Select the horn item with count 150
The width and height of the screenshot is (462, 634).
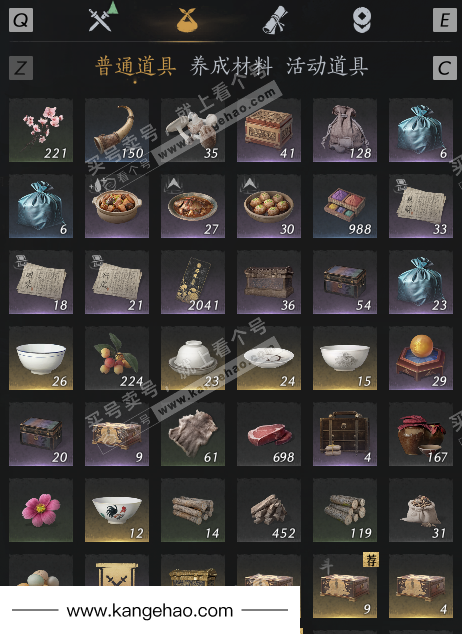click(x=117, y=130)
